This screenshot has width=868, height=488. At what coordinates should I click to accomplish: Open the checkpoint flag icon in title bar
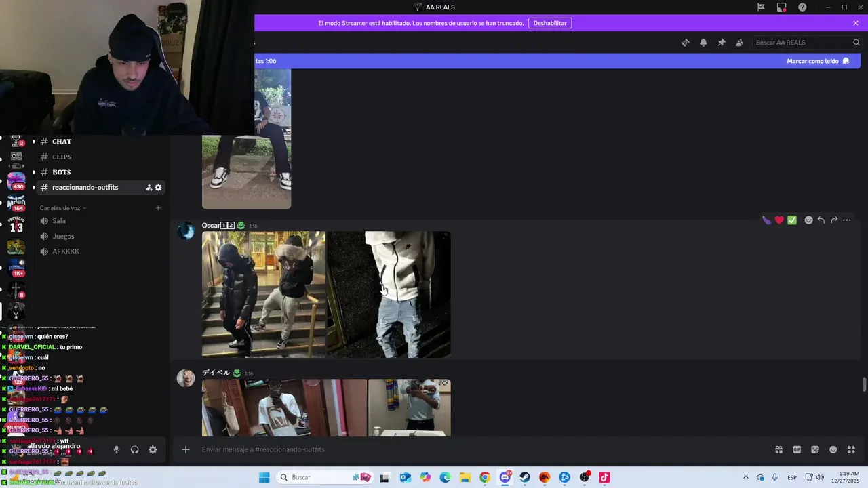coord(761,7)
